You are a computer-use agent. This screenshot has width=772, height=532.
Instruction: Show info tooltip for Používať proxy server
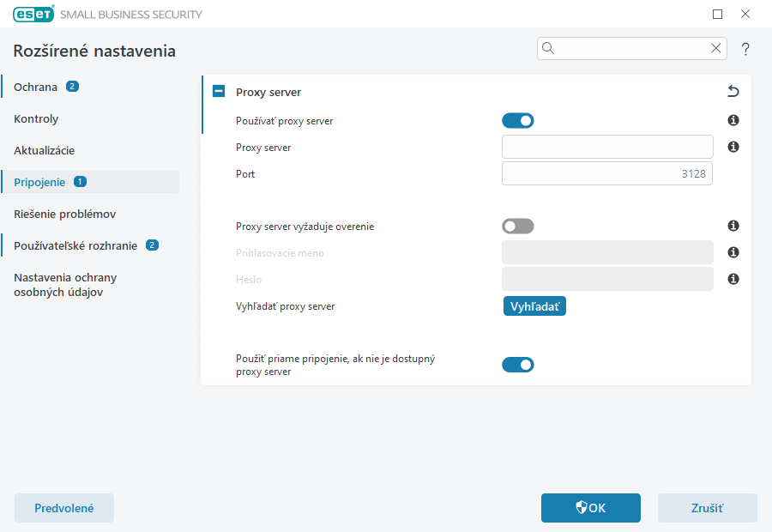pyautogui.click(x=733, y=120)
